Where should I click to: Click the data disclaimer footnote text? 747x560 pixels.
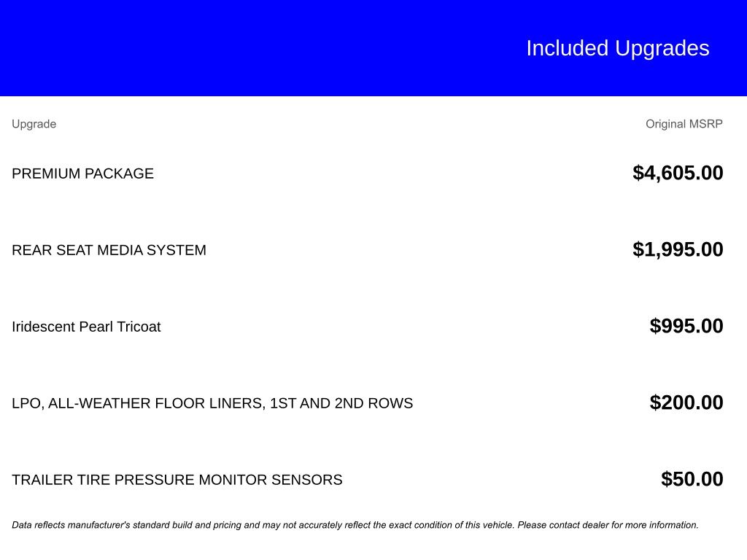(355, 525)
